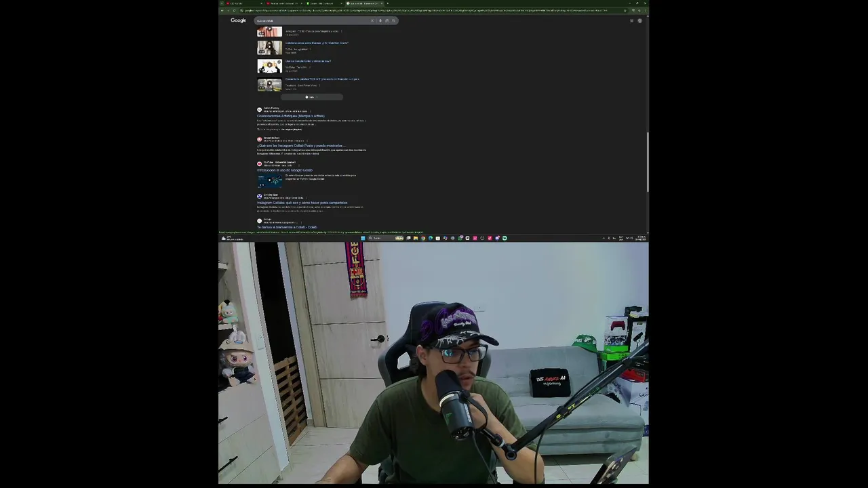Switch to the third browser tab
The width and height of the screenshot is (868, 488).
point(323,3)
